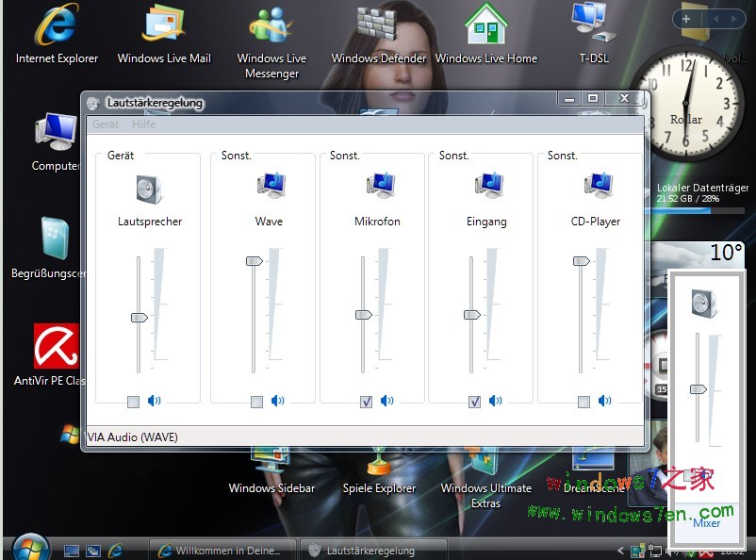The width and height of the screenshot is (756, 560).
Task: Unmute the Eingang channel checkbox
Action: pos(474,402)
